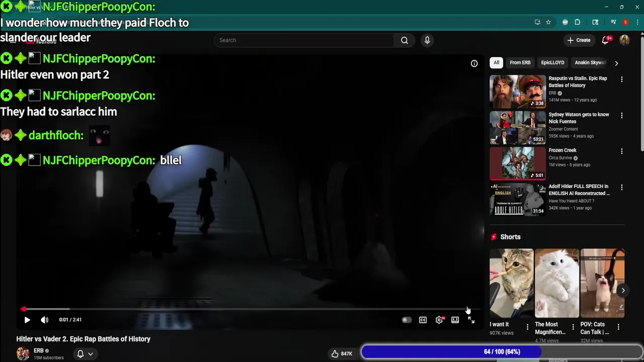
Task: Open the Frozen Creek video thumbnail
Action: point(518,163)
